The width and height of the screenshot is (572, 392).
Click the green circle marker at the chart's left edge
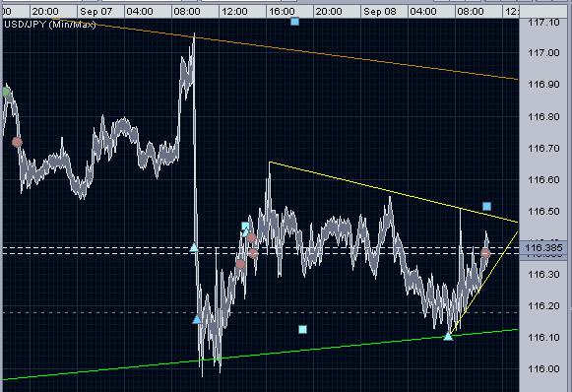point(6,92)
